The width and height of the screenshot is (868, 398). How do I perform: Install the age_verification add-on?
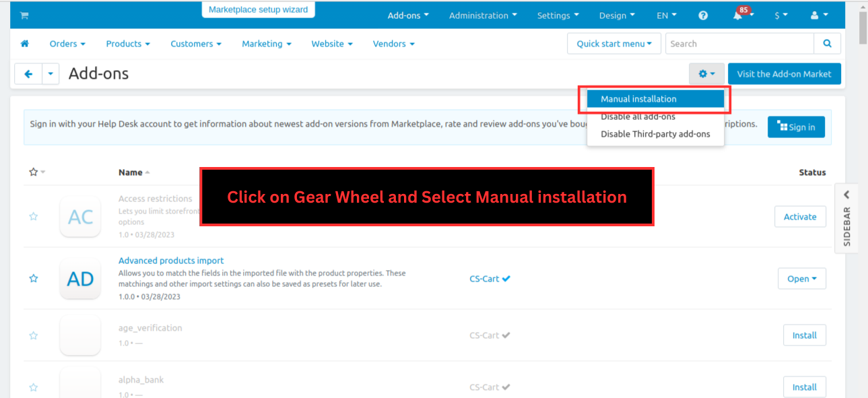[805, 335]
